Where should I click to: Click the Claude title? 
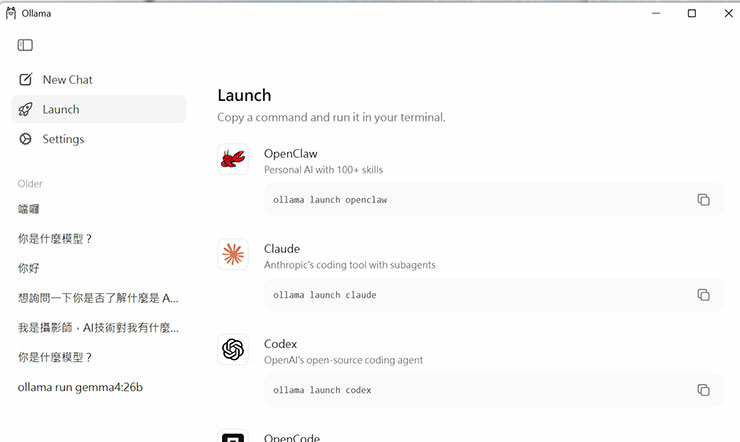coord(282,249)
